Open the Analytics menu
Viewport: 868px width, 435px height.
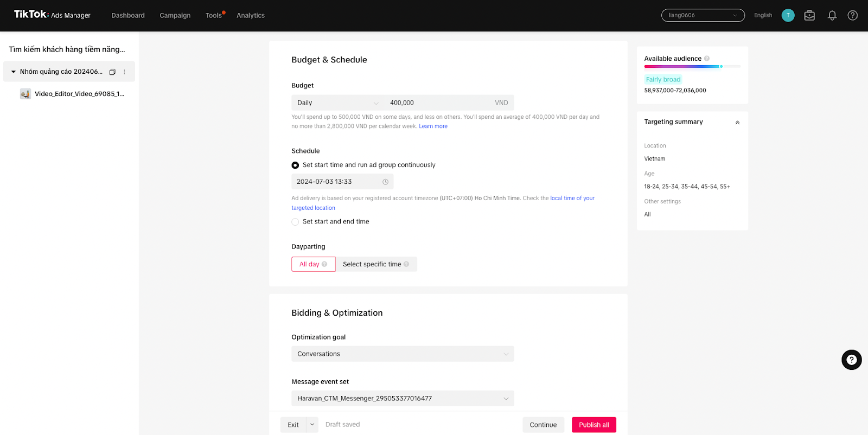pos(250,16)
